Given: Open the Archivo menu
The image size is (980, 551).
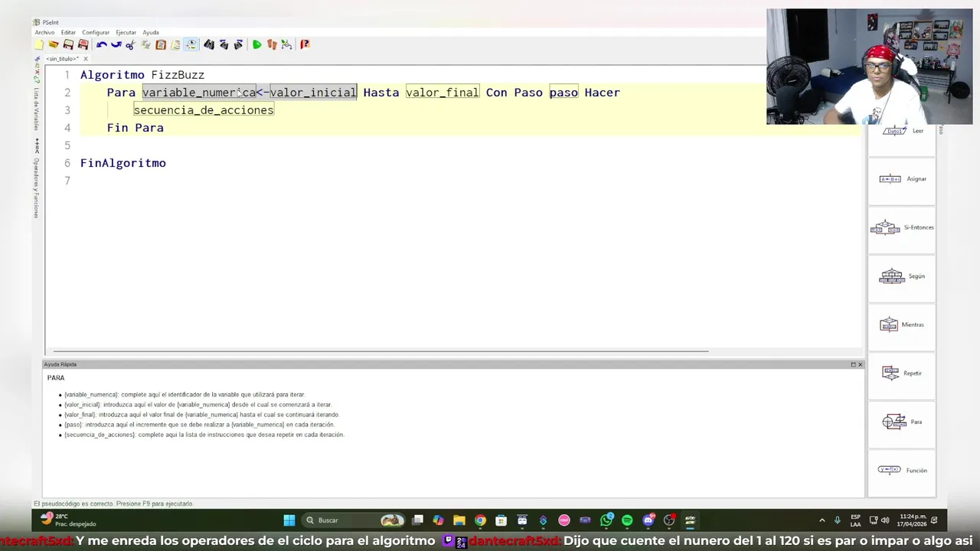Looking at the screenshot, I should click(44, 32).
